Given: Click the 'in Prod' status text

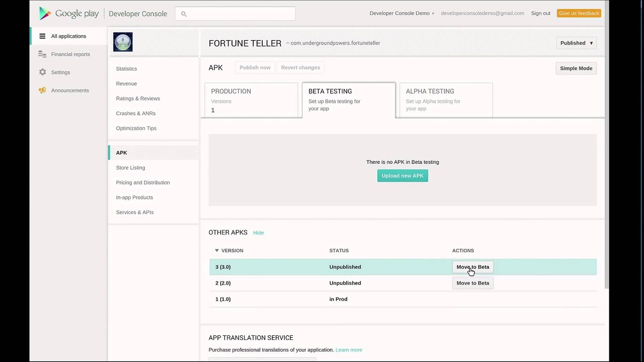Looking at the screenshot, I should tap(338, 299).
